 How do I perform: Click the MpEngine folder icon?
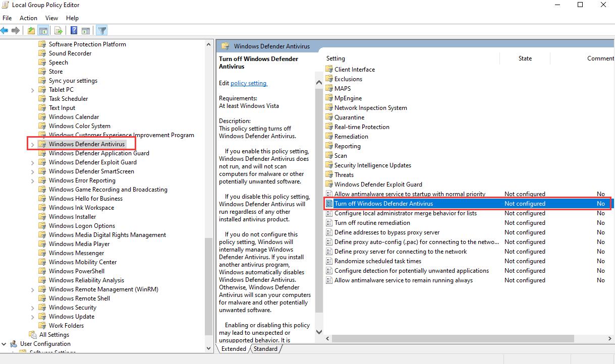(329, 98)
